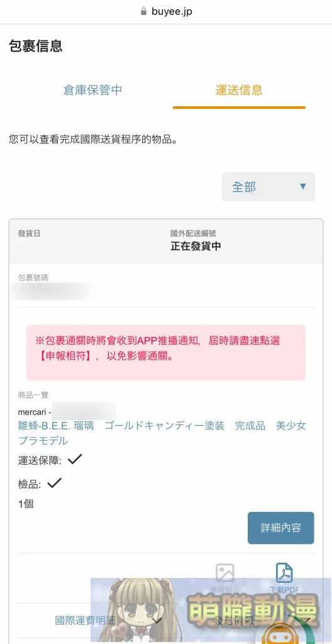This screenshot has width=332, height=644.
Task: Click the 檢品 checkmark
Action: tap(54, 483)
